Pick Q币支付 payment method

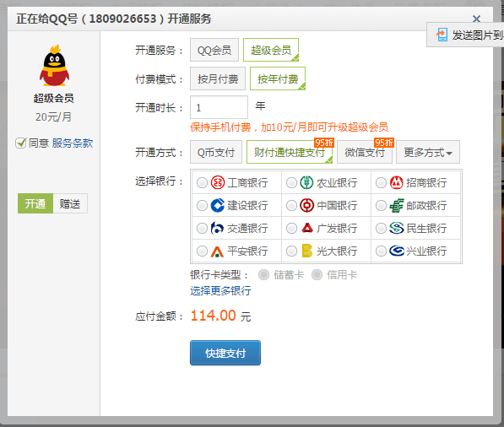point(216,152)
